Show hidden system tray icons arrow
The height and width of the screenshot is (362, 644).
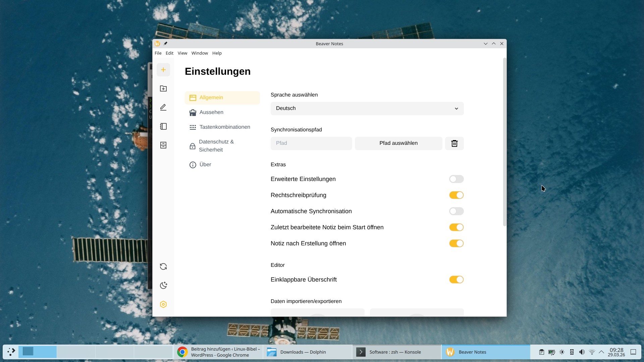[x=601, y=352]
